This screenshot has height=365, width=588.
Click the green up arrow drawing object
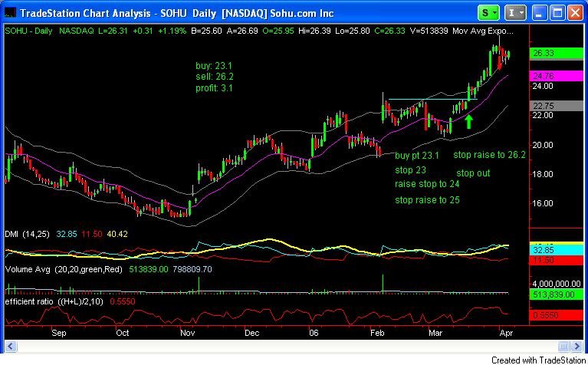point(468,122)
